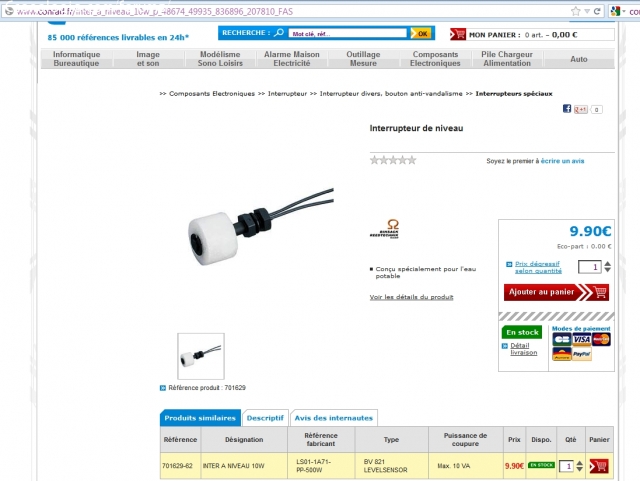Increase table row quantity with up arrow

[x=580, y=463]
